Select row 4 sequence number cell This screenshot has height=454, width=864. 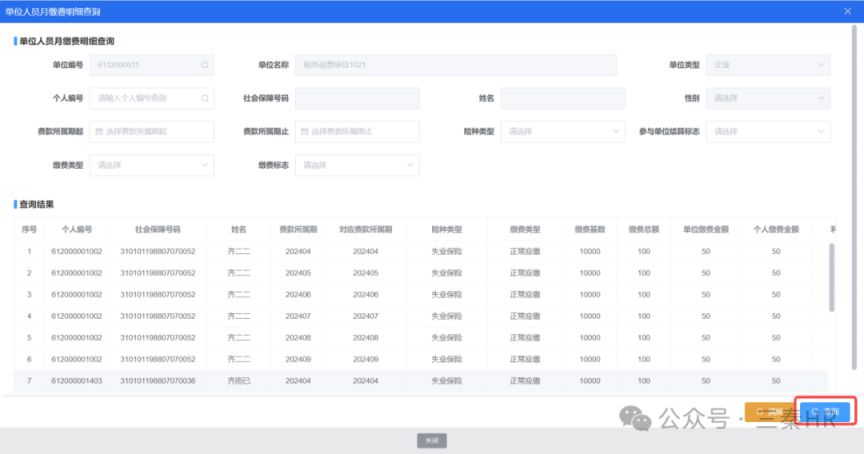(x=29, y=316)
